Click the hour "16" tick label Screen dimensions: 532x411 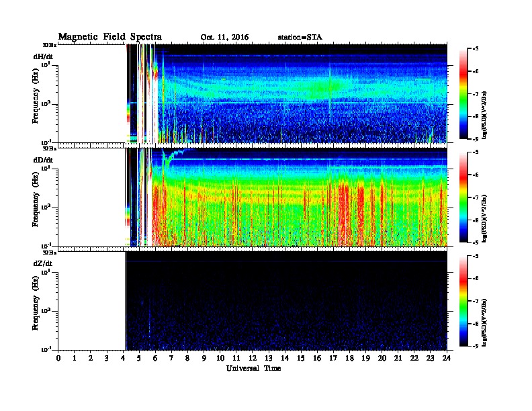(x=317, y=358)
